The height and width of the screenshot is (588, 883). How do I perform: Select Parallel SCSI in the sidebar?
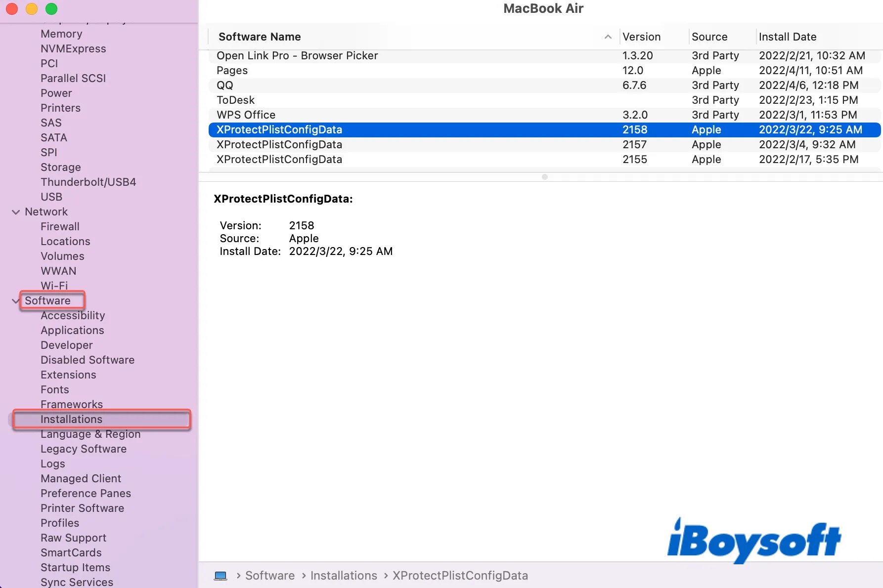click(x=73, y=79)
